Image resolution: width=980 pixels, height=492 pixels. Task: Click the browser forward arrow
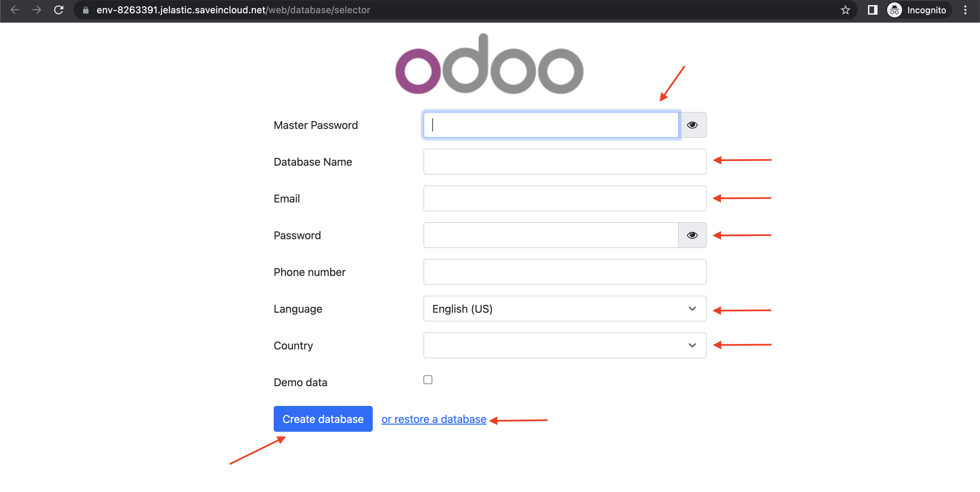36,10
